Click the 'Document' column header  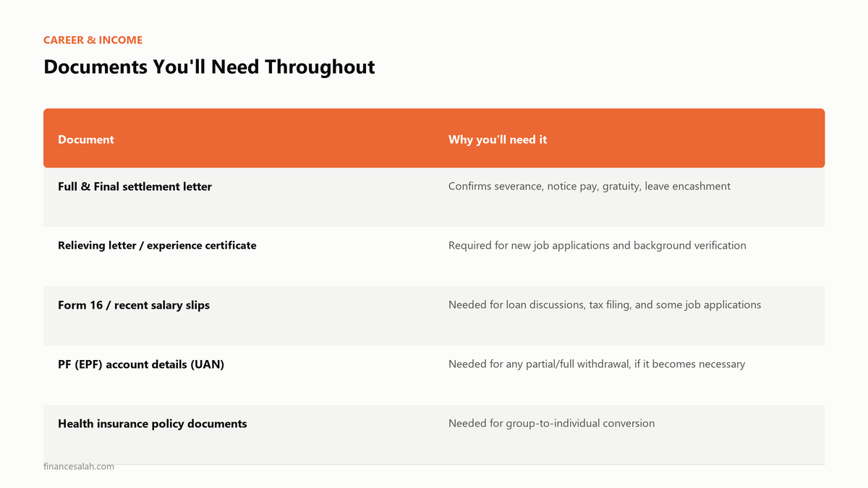point(86,140)
